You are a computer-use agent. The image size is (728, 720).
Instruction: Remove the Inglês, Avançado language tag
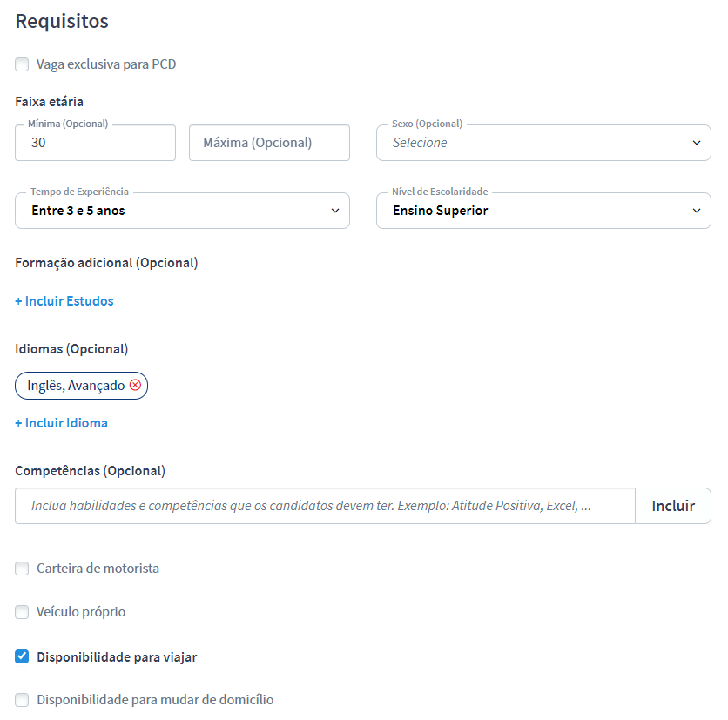tap(135, 386)
